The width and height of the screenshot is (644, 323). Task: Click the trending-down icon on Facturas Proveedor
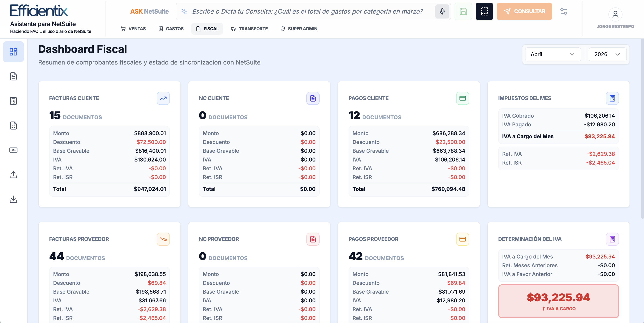(163, 239)
